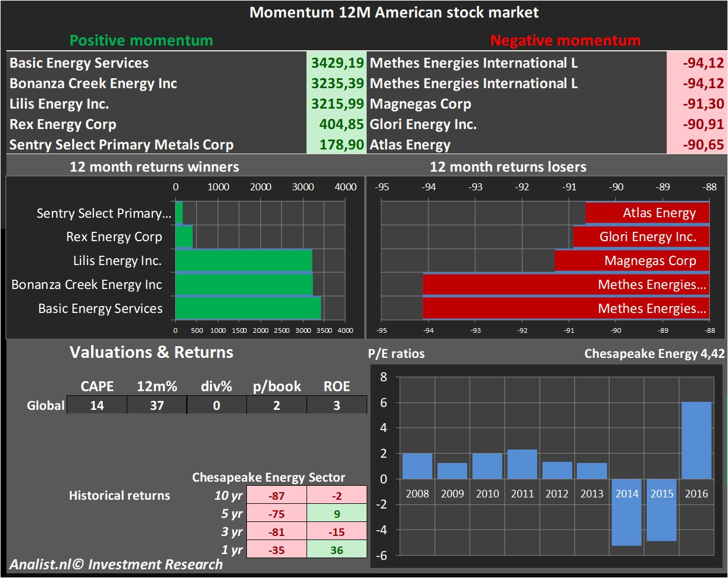Screen dimensions: 728x578
Task: Open the Analist.nl Investment Research credit
Action: (x=116, y=565)
